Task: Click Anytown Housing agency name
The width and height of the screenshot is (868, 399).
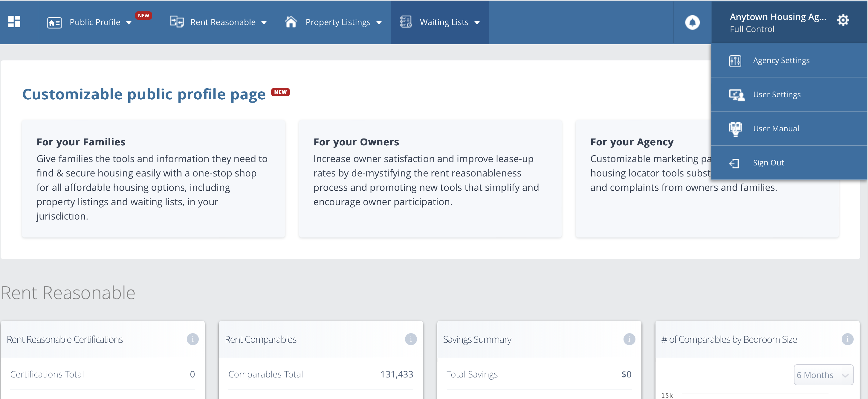Action: tap(777, 17)
